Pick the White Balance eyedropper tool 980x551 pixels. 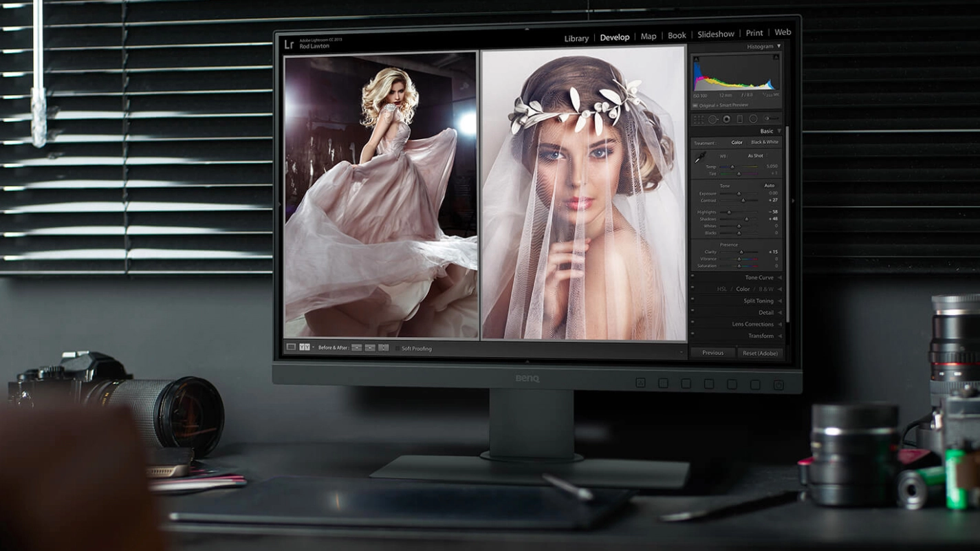tap(700, 158)
